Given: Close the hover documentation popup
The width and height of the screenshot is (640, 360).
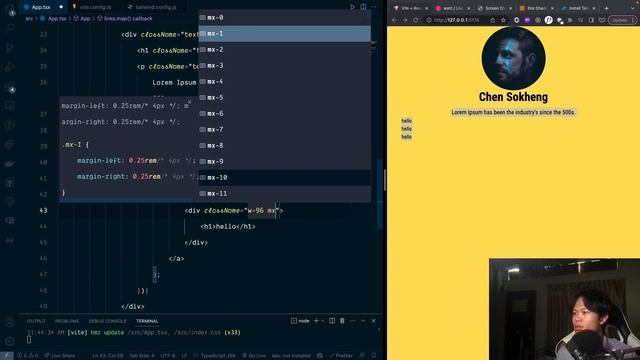Looking at the screenshot, I should tap(190, 102).
